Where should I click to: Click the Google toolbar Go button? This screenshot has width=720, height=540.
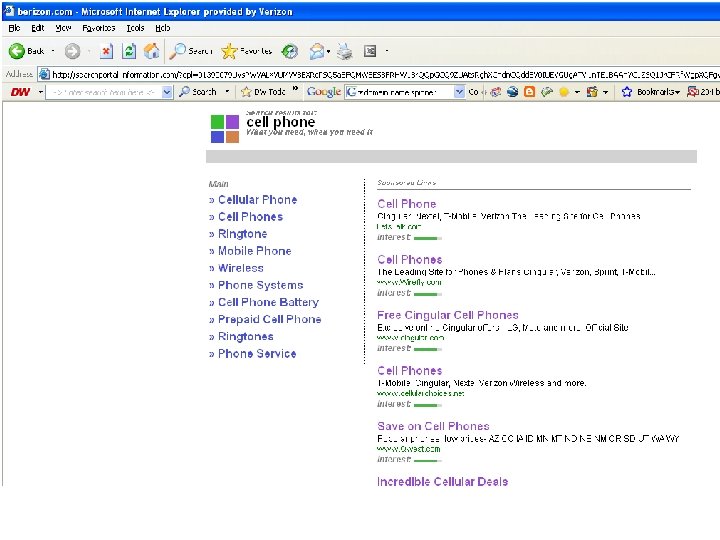pyautogui.click(x=473, y=92)
